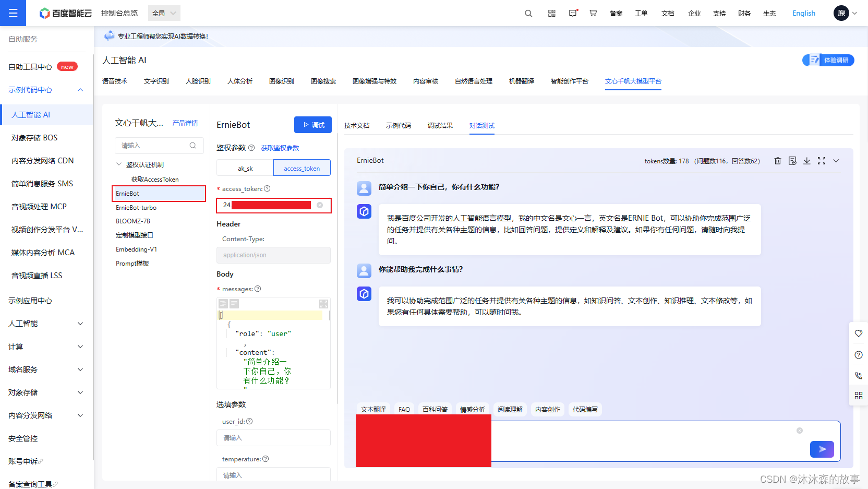
Task: Click the temperature input field
Action: click(273, 474)
